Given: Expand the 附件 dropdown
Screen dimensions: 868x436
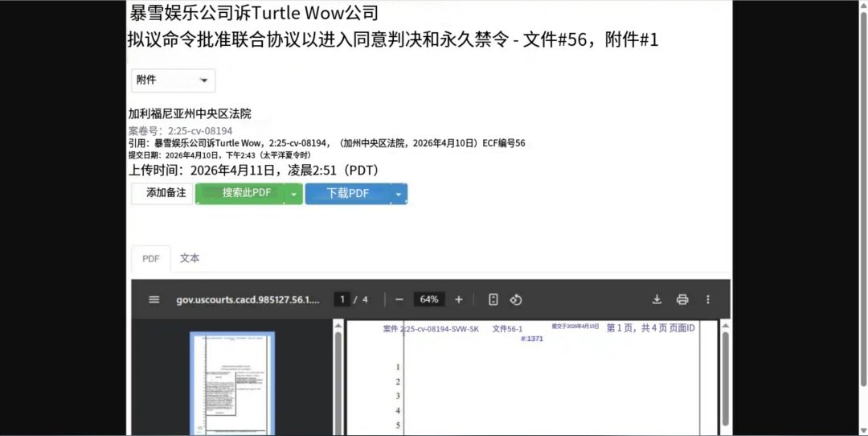Looking at the screenshot, I should point(174,80).
